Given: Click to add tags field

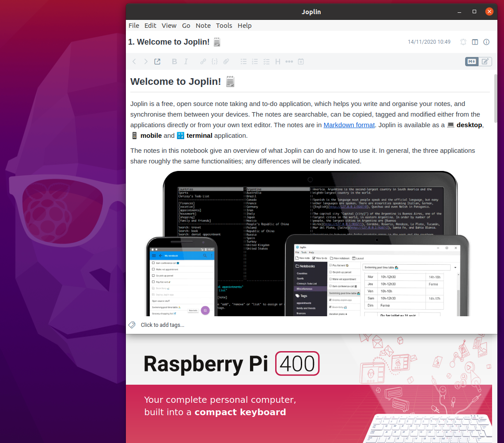Looking at the screenshot, I should [162, 325].
